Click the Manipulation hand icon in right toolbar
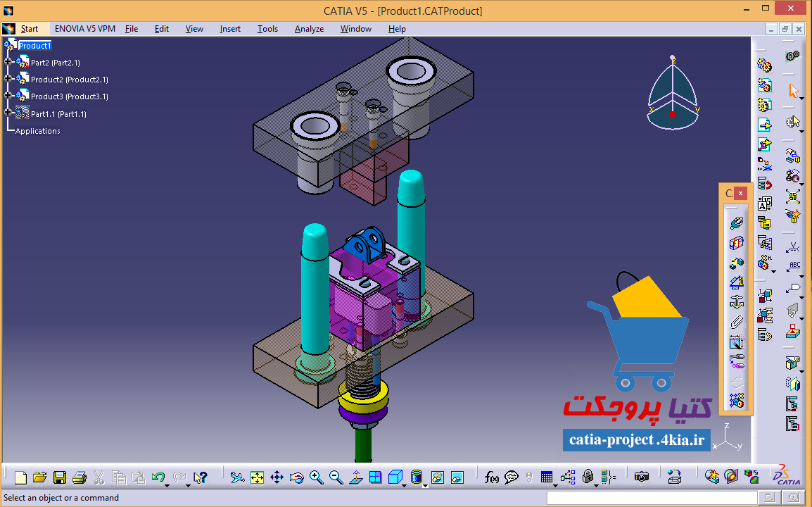The image size is (812, 507). click(792, 156)
